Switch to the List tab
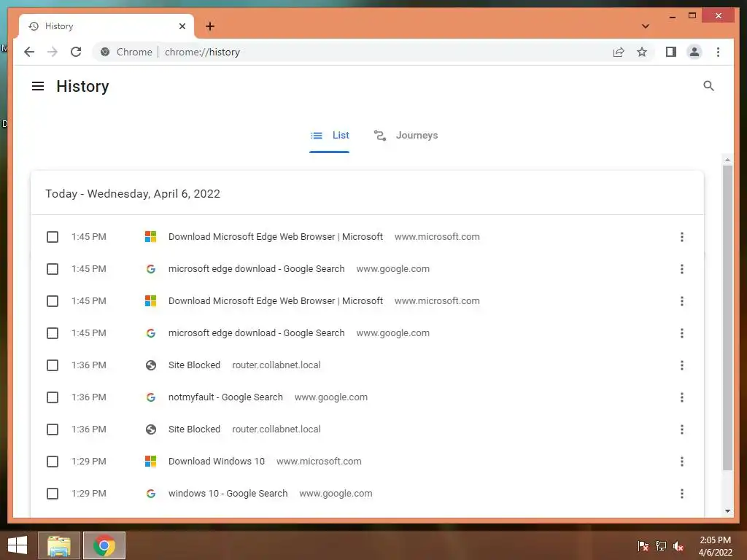This screenshot has width=747, height=560. coord(329,135)
